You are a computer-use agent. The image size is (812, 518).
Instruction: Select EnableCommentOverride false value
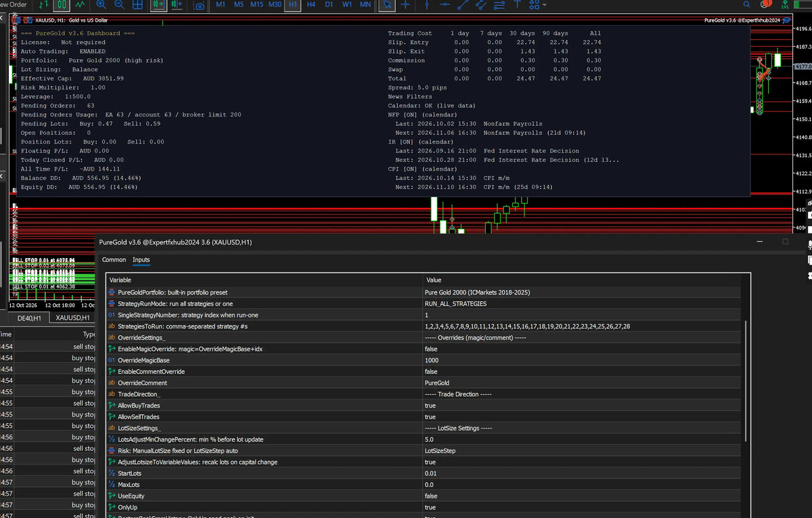coord(582,372)
